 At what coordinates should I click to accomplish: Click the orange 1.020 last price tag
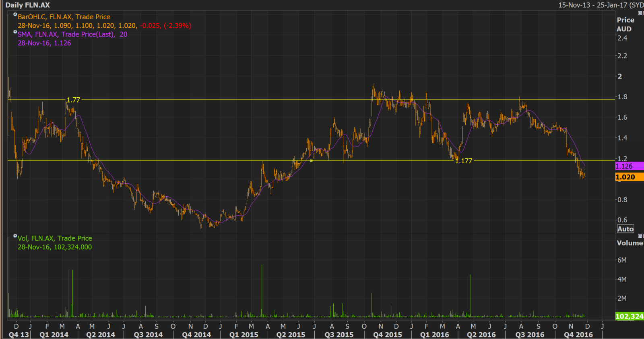630,177
